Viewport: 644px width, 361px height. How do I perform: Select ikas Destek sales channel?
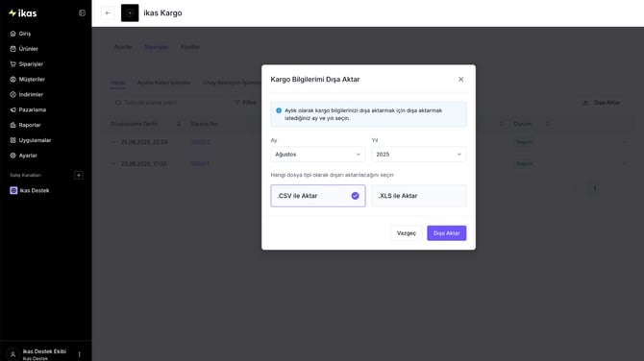35,190
